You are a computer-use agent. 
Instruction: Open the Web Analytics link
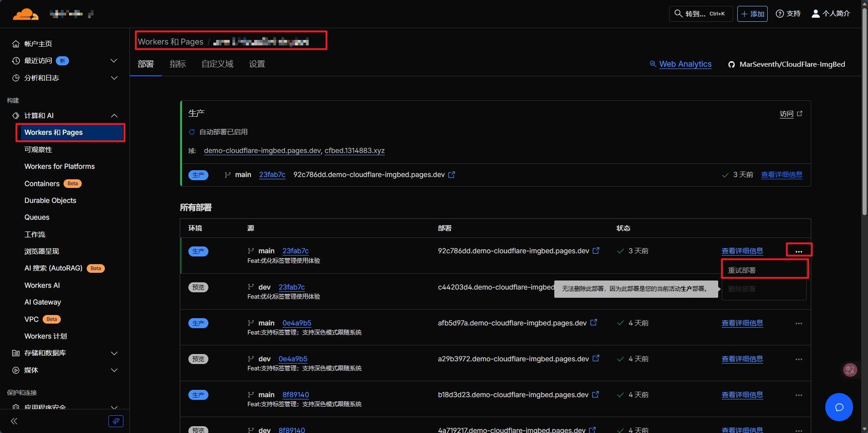[685, 64]
